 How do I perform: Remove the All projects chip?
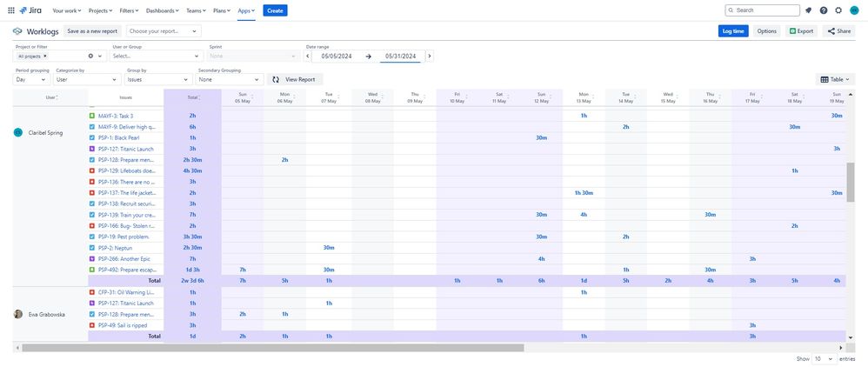point(45,56)
